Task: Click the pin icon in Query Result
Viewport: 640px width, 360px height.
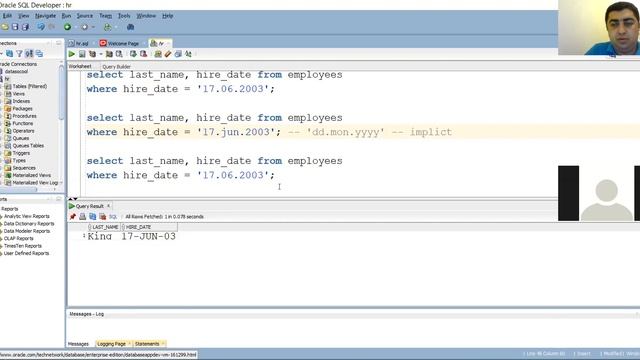Action: tap(73, 217)
